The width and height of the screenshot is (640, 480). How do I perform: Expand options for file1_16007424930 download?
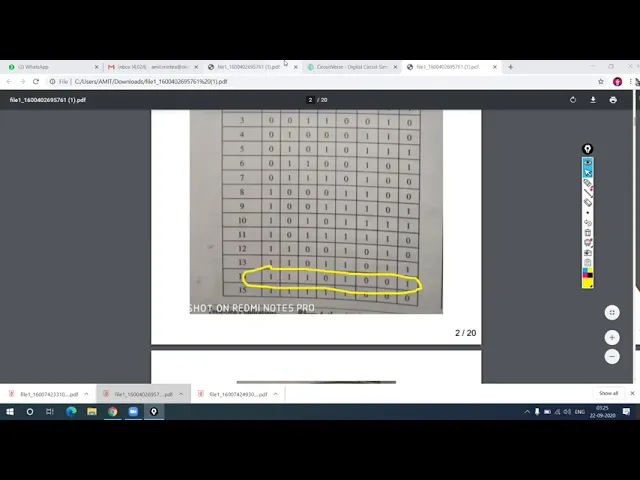pos(276,394)
